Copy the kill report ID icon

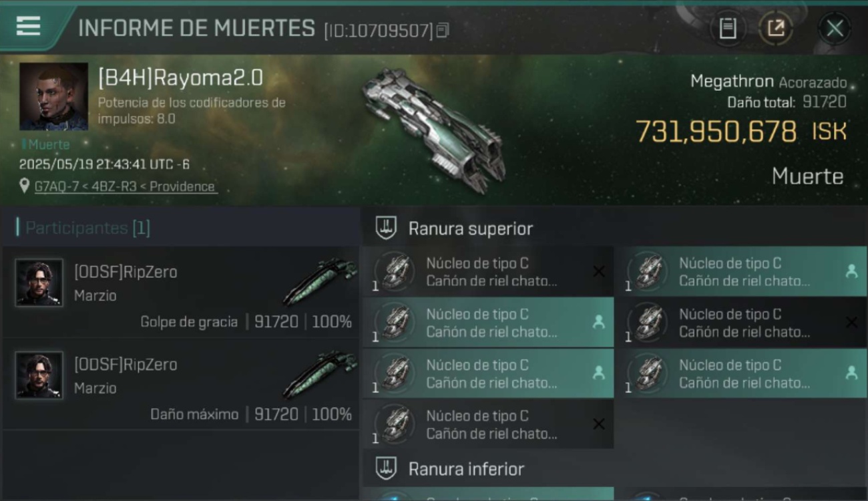point(443,30)
